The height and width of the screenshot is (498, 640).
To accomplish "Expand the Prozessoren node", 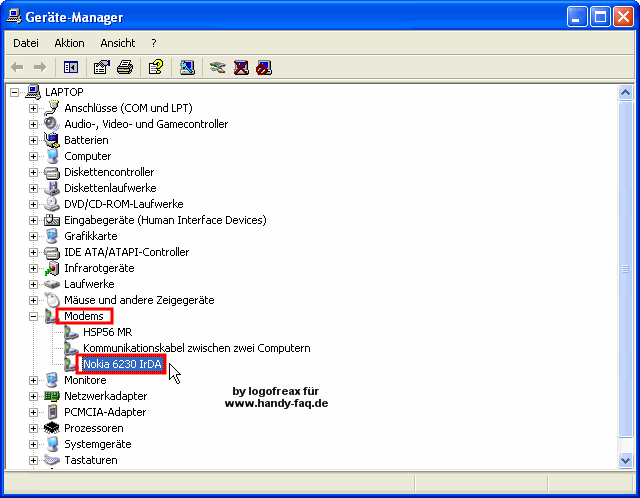I will (33, 429).
